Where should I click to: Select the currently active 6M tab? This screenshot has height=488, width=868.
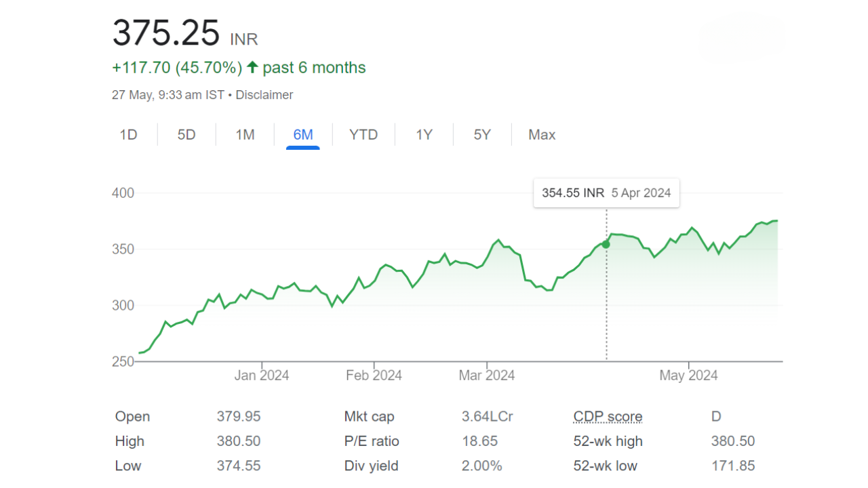(303, 134)
